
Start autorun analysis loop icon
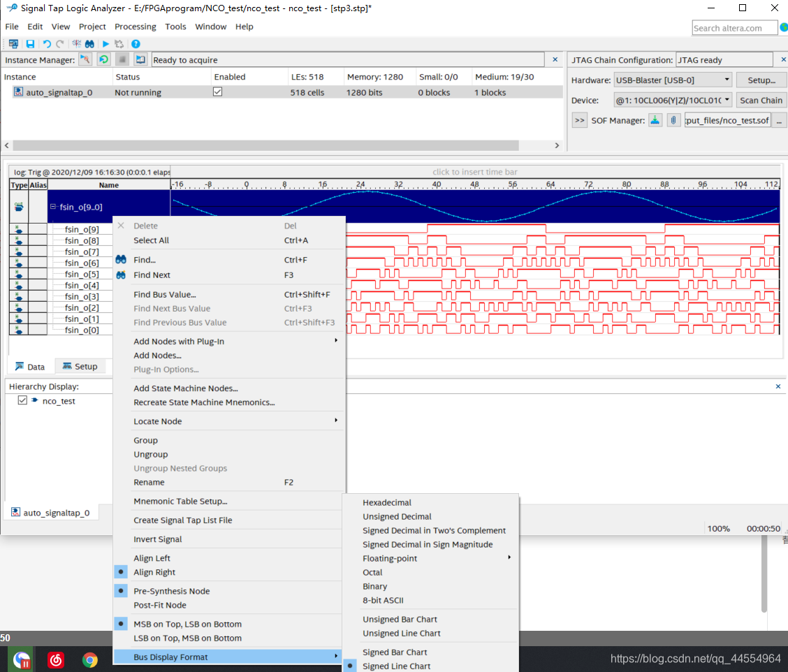(x=103, y=60)
